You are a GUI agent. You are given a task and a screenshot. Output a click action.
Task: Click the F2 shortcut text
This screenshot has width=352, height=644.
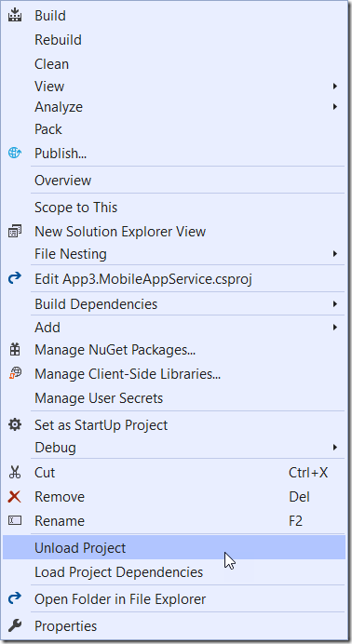(296, 521)
